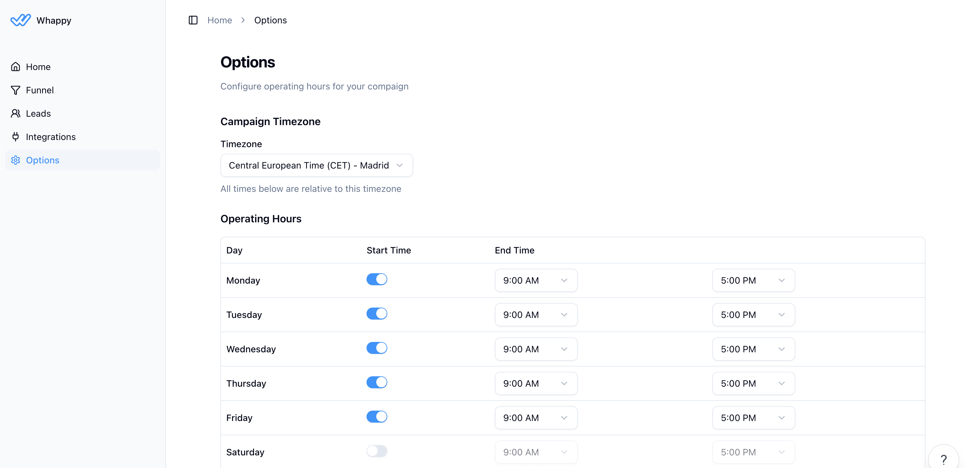Screen dimensions: 980x468
Task: Click the sidebar collapse icon beside breadcrumb
Action: tap(193, 20)
